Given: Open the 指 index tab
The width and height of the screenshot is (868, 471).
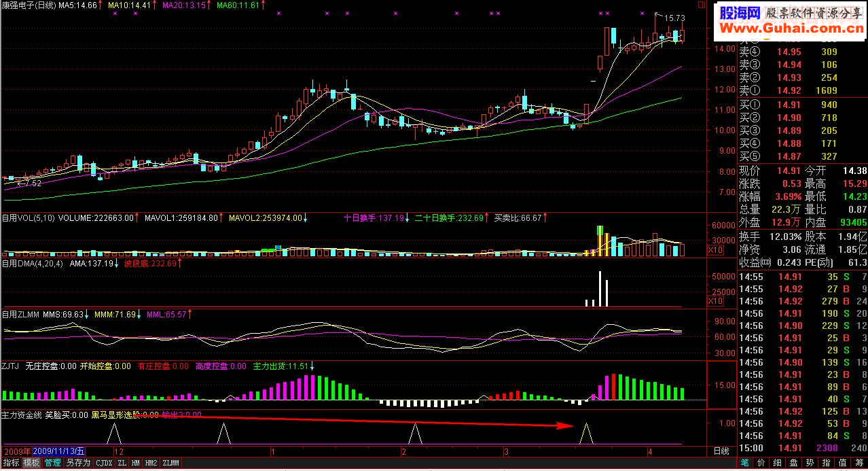Looking at the screenshot, I should (x=827, y=463).
